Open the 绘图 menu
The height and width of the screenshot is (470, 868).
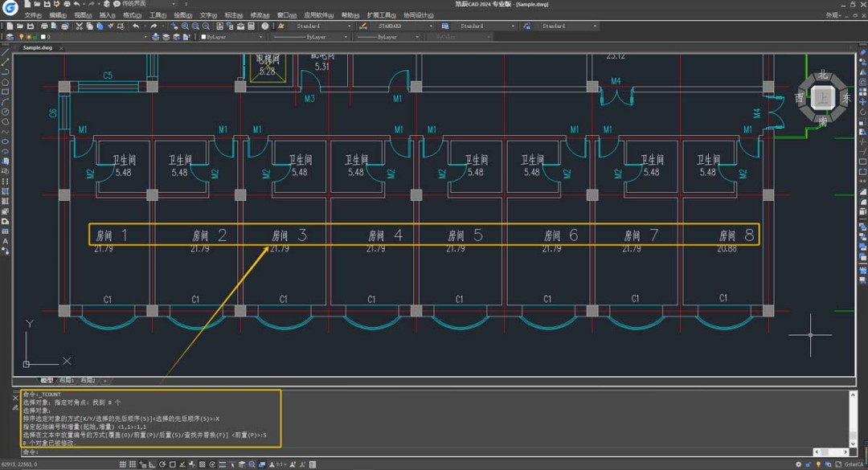coord(182,14)
